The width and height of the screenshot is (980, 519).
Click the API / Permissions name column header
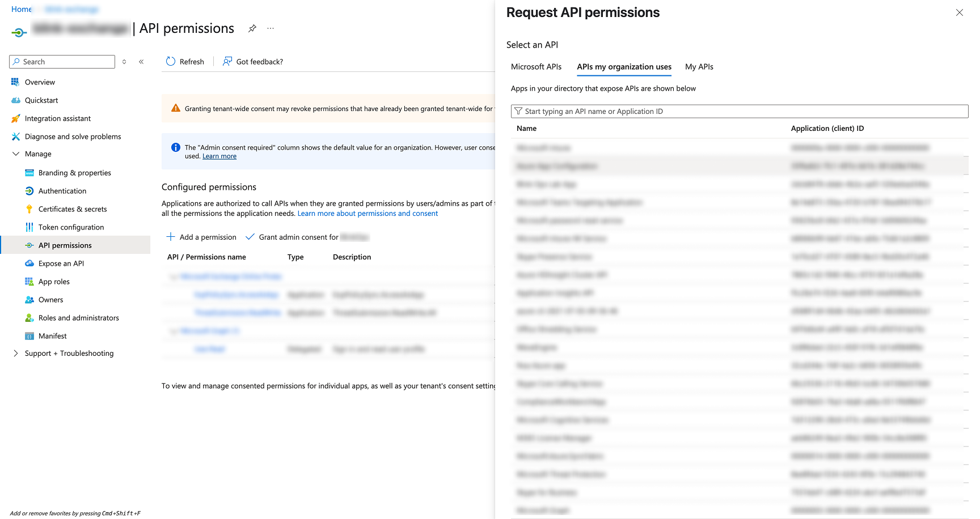point(206,257)
